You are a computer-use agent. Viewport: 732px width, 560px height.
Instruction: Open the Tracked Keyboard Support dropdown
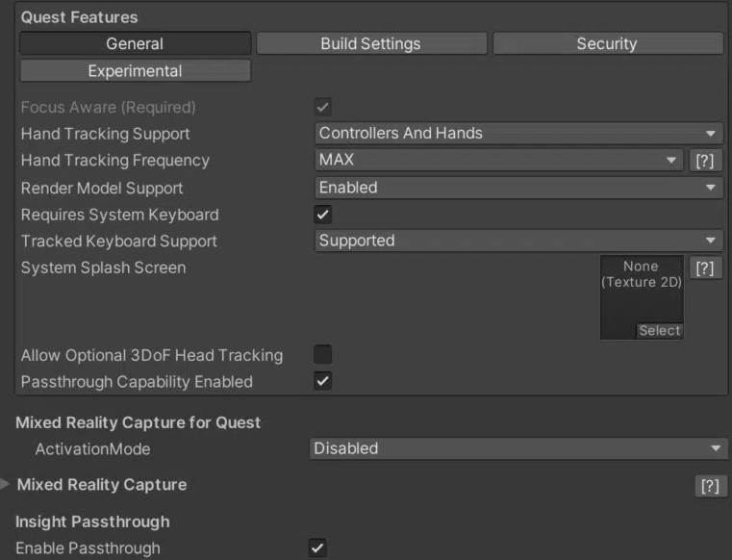pyautogui.click(x=518, y=241)
